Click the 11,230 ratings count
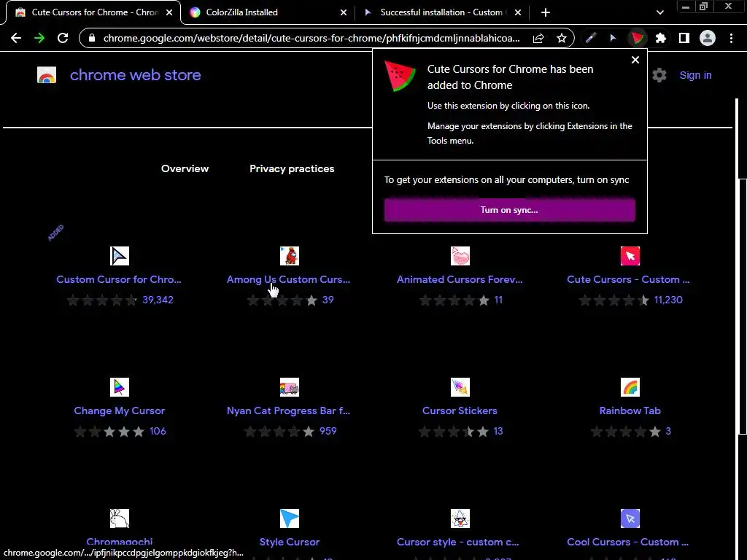 [668, 300]
